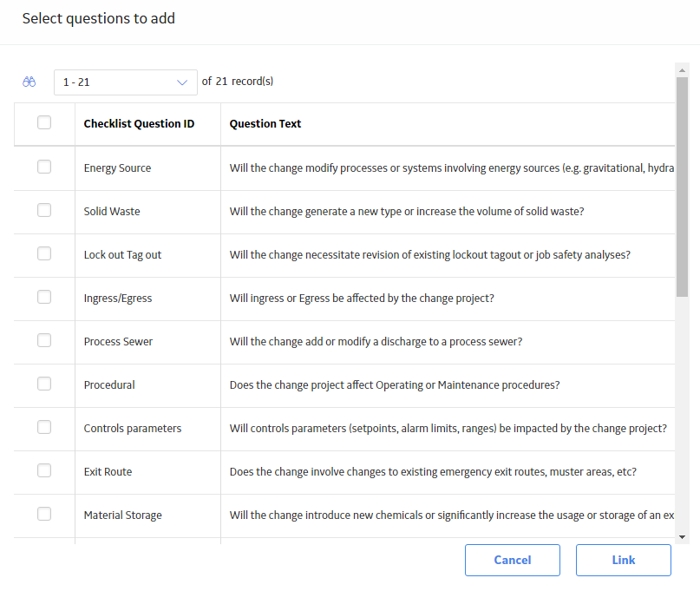Open the 1 - 21 records dropdown
The image size is (700, 591).
[126, 82]
